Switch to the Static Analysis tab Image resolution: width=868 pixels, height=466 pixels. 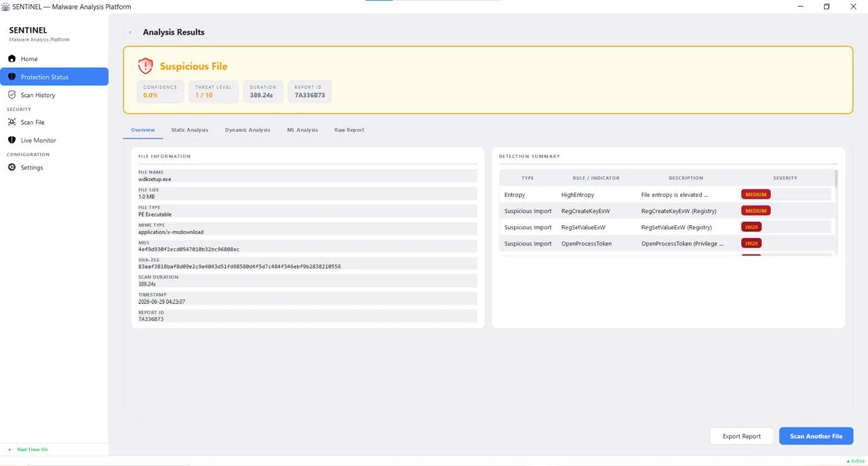coord(189,130)
